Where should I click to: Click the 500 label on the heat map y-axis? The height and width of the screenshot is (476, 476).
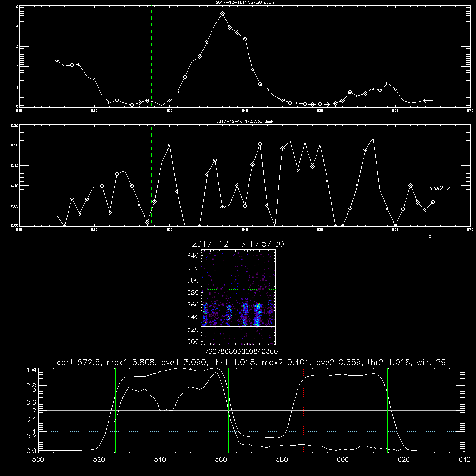coord(193,341)
